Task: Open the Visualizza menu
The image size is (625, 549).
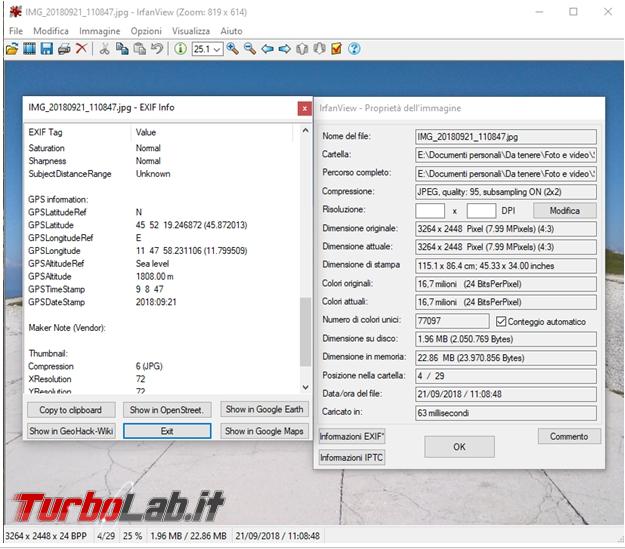Action: (x=191, y=31)
